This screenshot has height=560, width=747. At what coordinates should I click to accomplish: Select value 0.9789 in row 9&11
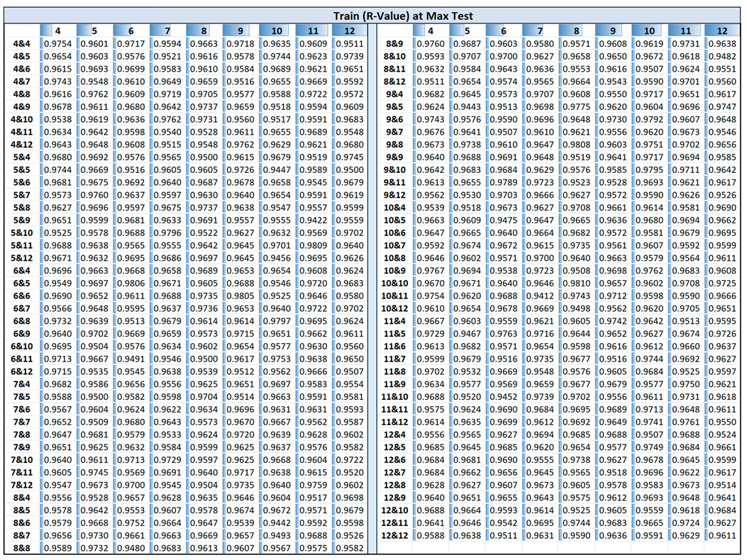click(504, 182)
